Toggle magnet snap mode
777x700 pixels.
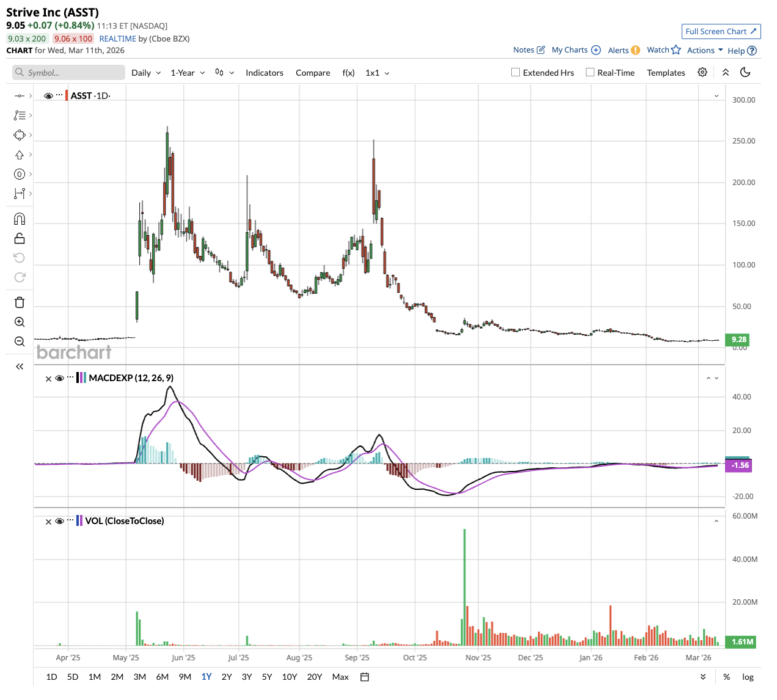[x=20, y=219]
